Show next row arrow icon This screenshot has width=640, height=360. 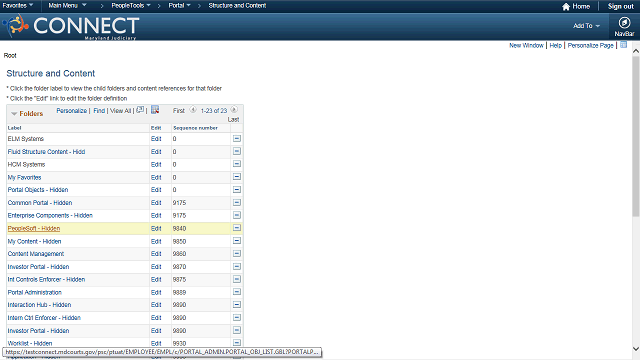[234, 110]
